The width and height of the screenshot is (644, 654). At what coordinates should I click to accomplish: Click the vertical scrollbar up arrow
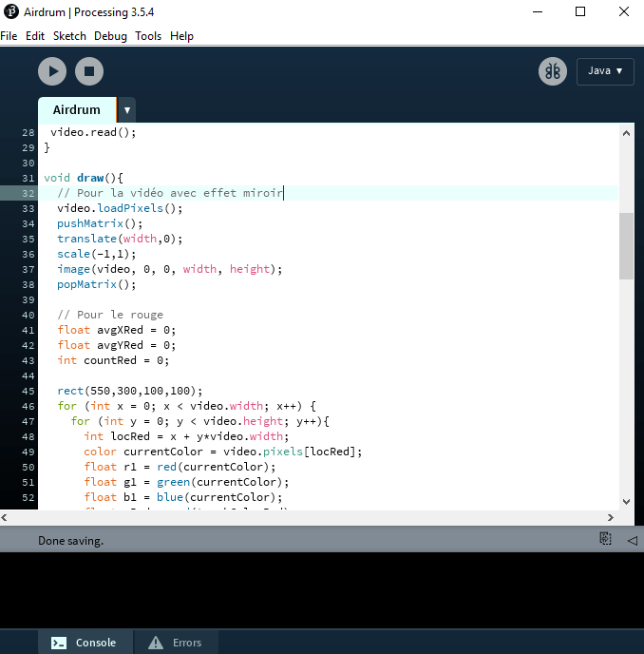[x=626, y=133]
